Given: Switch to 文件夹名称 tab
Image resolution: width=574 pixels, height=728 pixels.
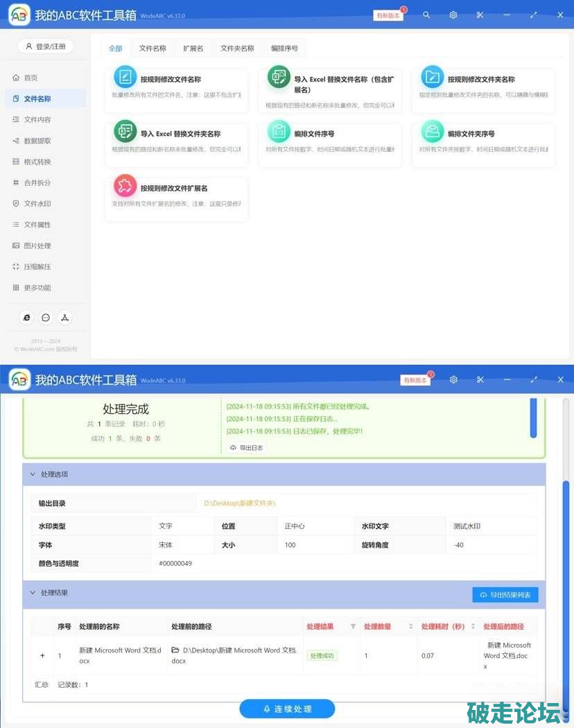Looking at the screenshot, I should (x=237, y=49).
